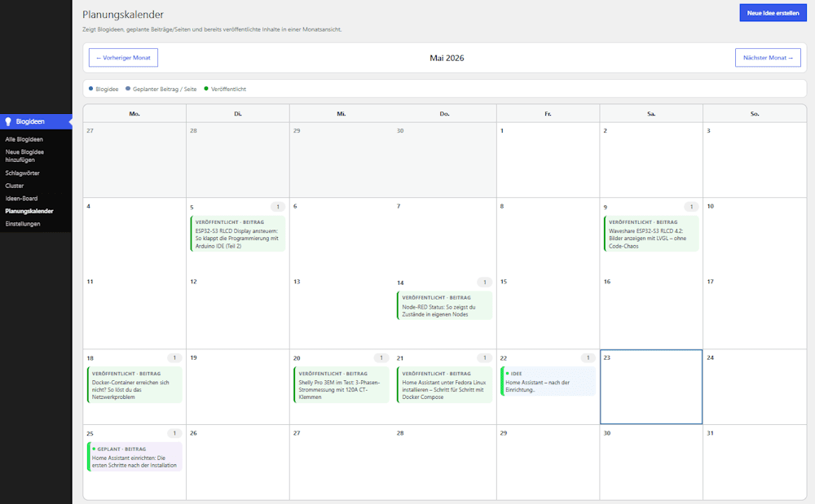Open the Cluster sidebar item
The image size is (815, 504).
click(15, 186)
